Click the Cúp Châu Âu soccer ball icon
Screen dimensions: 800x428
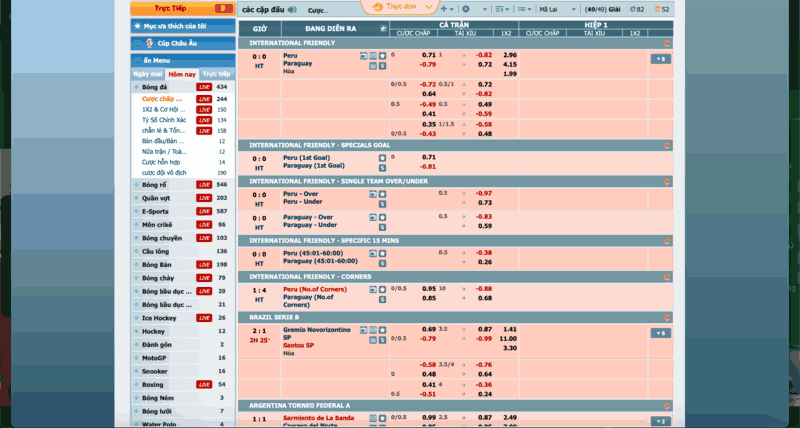(149, 44)
